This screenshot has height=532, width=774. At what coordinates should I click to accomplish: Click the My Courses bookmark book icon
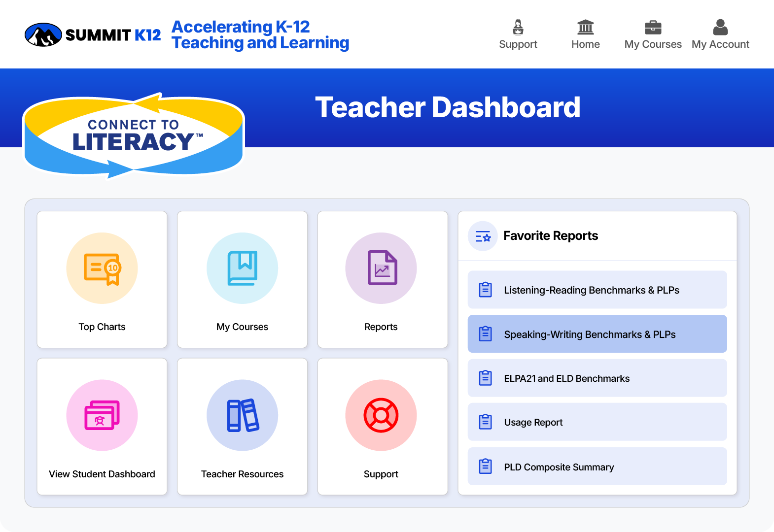click(x=242, y=268)
